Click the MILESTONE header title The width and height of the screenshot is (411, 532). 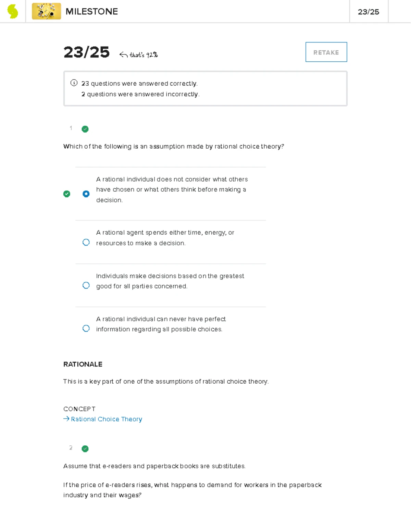pos(91,12)
